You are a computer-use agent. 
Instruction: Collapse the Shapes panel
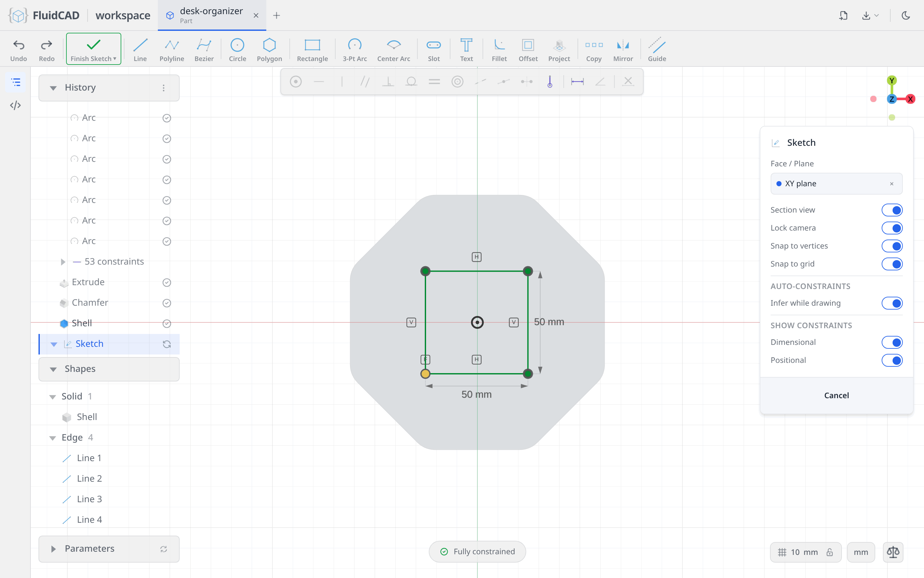54,369
